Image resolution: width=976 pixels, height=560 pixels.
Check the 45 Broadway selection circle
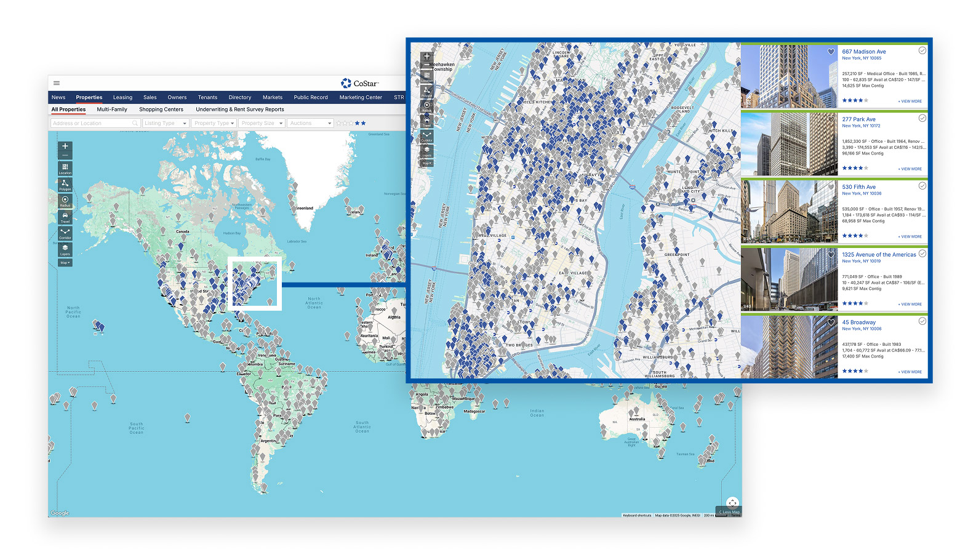pos(922,321)
